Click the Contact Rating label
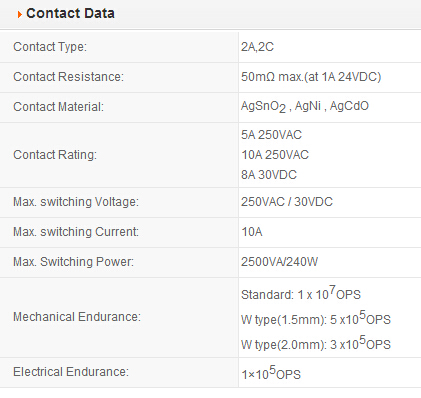 coord(55,155)
